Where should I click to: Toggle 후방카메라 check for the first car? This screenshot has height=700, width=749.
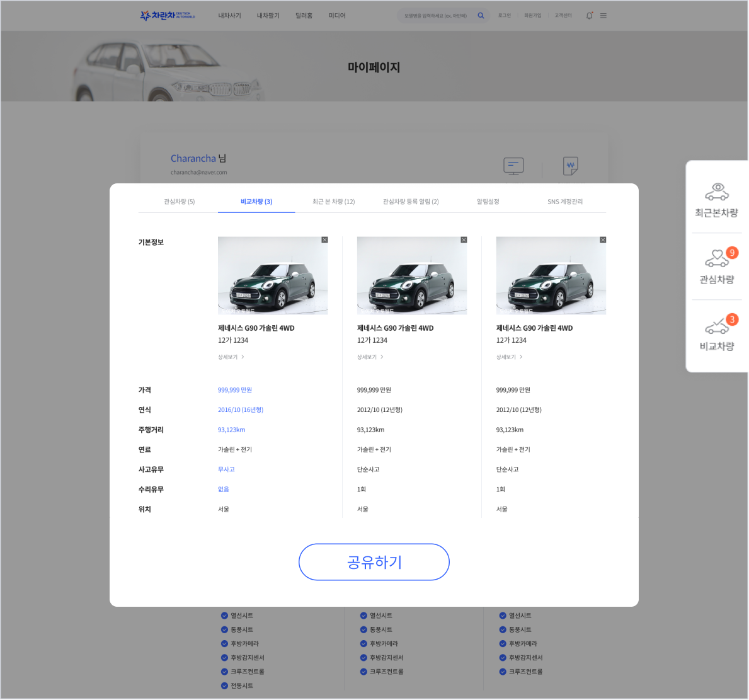(x=224, y=644)
